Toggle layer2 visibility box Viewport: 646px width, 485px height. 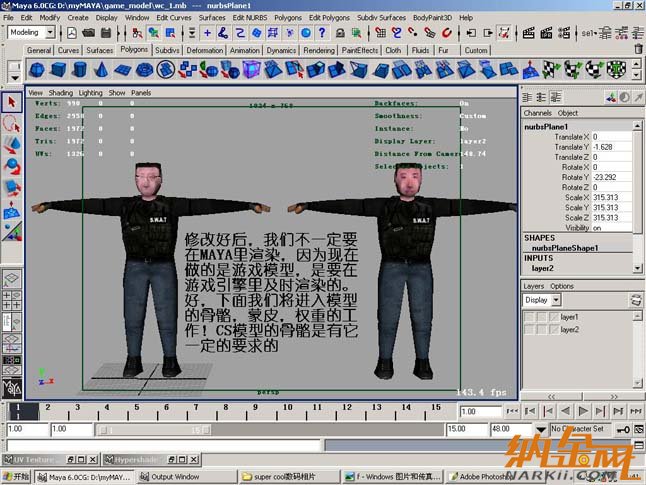point(529,330)
